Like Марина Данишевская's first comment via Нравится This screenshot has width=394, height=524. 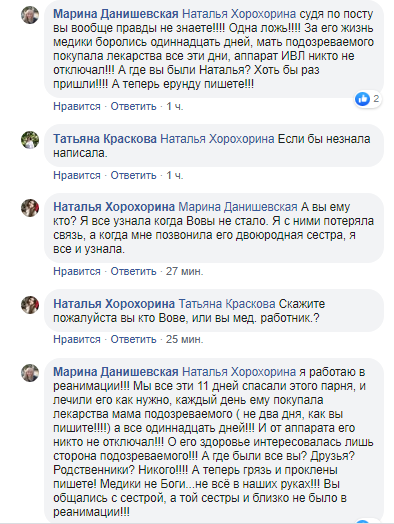(x=77, y=106)
